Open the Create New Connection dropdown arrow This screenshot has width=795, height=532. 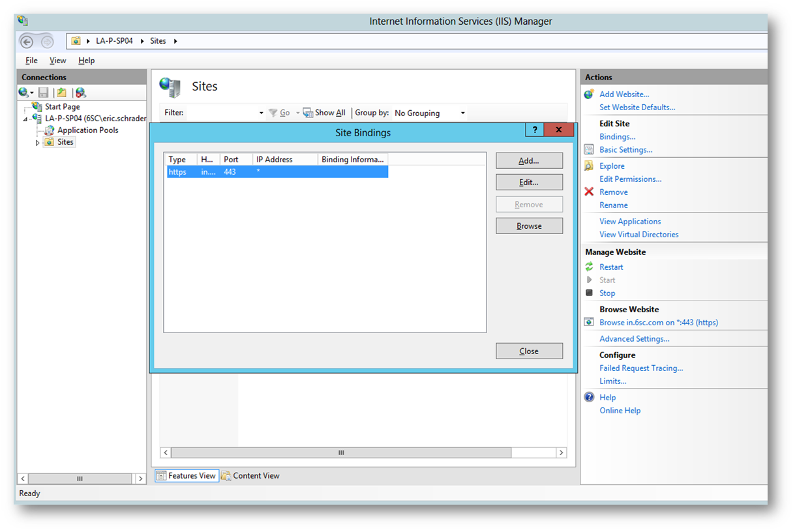click(x=32, y=93)
